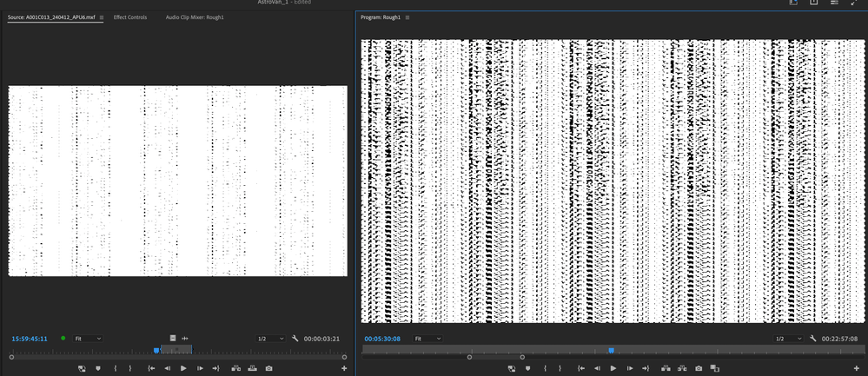Go to Out point in Source monitor

(215, 368)
